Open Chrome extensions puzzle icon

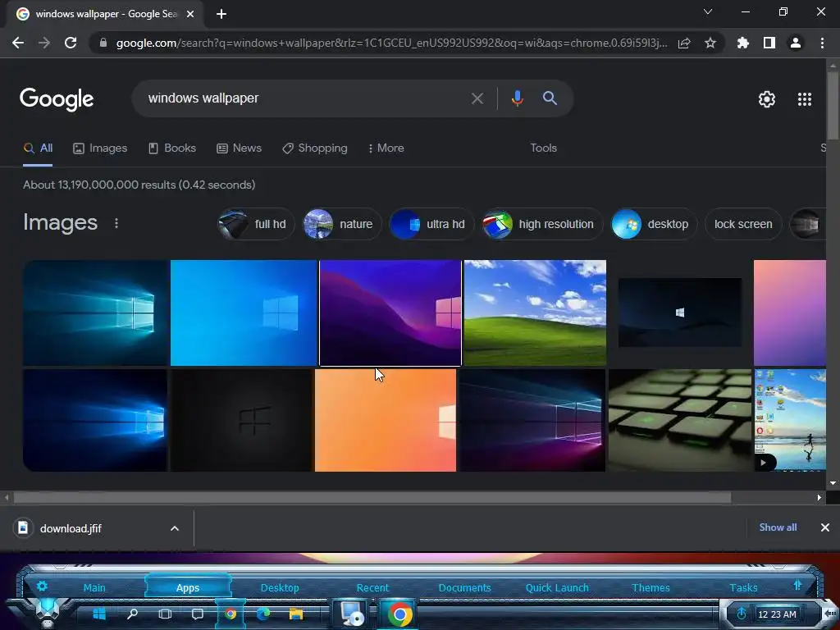(x=743, y=43)
